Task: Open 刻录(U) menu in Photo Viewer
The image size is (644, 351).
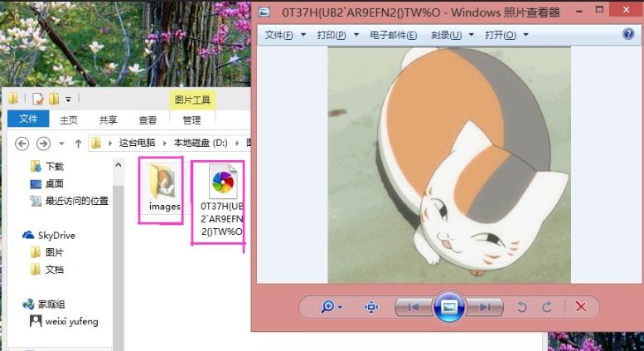Action: [446, 35]
